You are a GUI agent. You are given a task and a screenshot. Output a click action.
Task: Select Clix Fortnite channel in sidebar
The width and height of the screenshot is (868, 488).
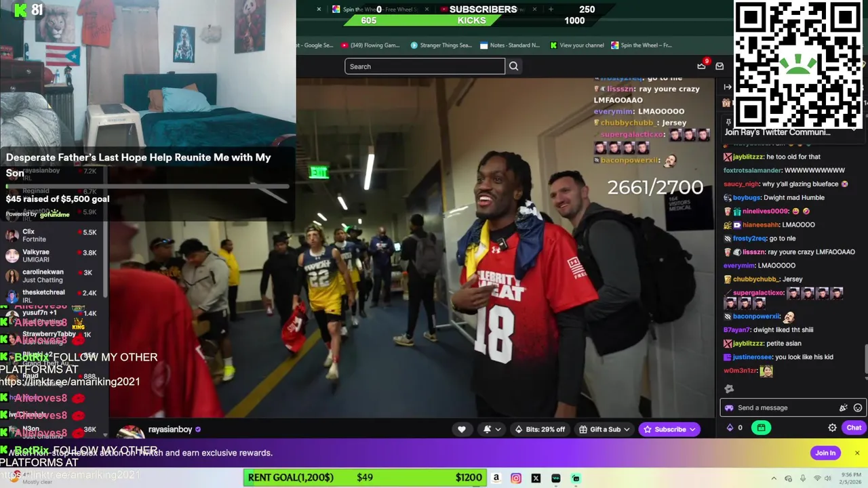click(52, 235)
